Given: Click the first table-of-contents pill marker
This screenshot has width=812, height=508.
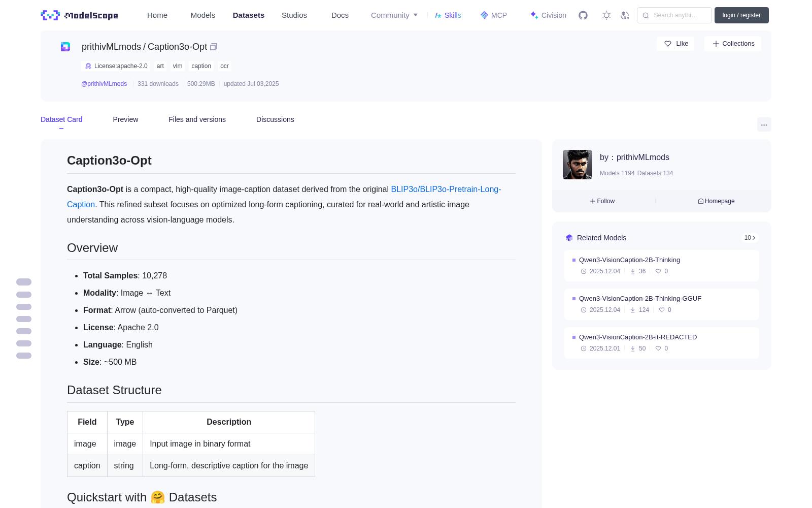Looking at the screenshot, I should 24,282.
